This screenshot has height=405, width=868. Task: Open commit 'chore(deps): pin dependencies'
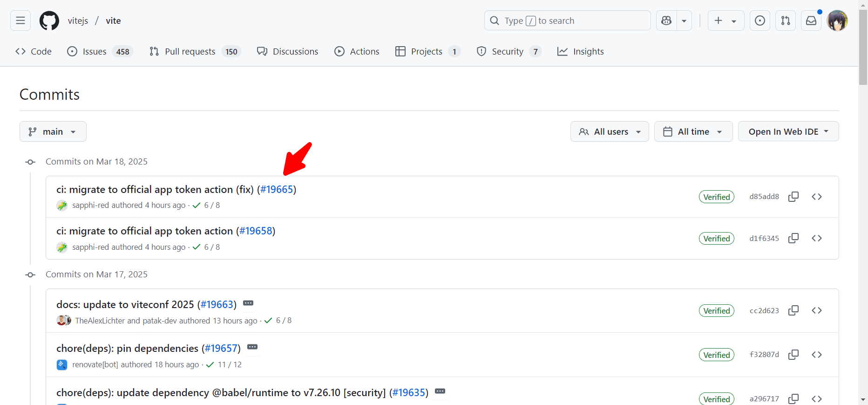[128, 348]
